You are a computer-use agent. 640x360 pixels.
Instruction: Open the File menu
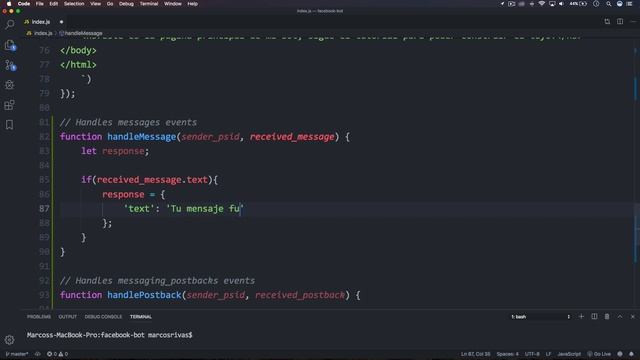(40, 4)
